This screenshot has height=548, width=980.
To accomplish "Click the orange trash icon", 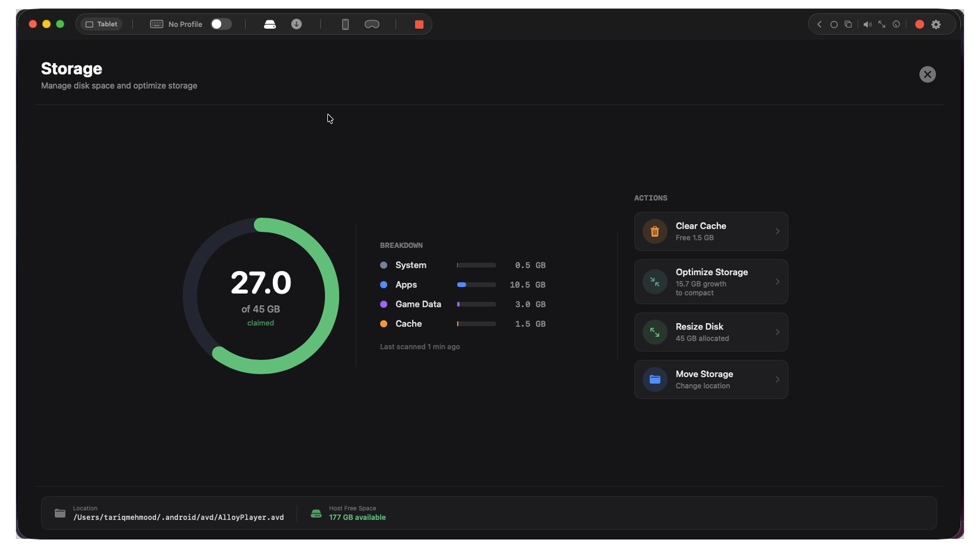I will point(655,231).
